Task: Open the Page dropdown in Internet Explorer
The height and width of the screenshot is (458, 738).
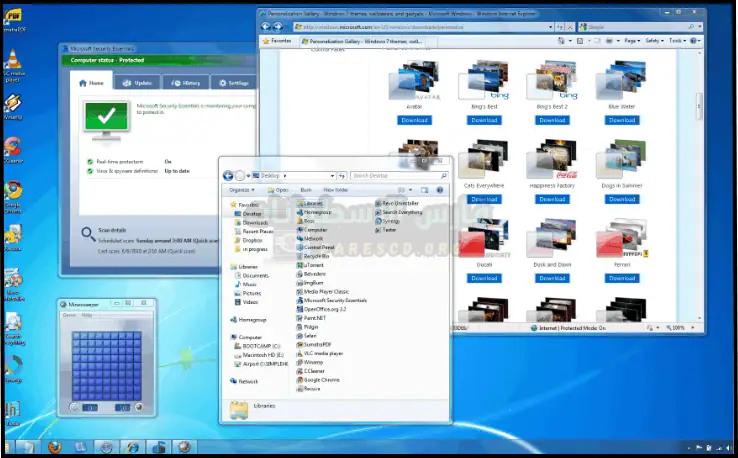Action: tap(633, 42)
